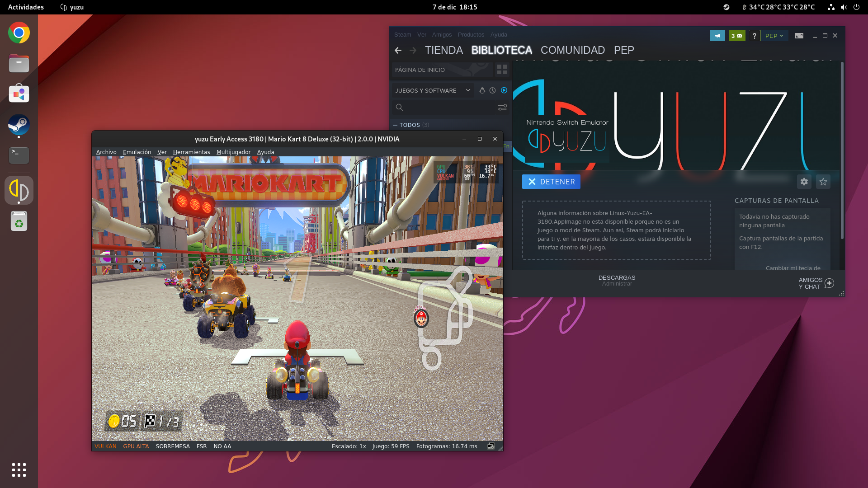Click Steam back navigation arrow
This screenshot has height=488, width=868.
tap(398, 51)
